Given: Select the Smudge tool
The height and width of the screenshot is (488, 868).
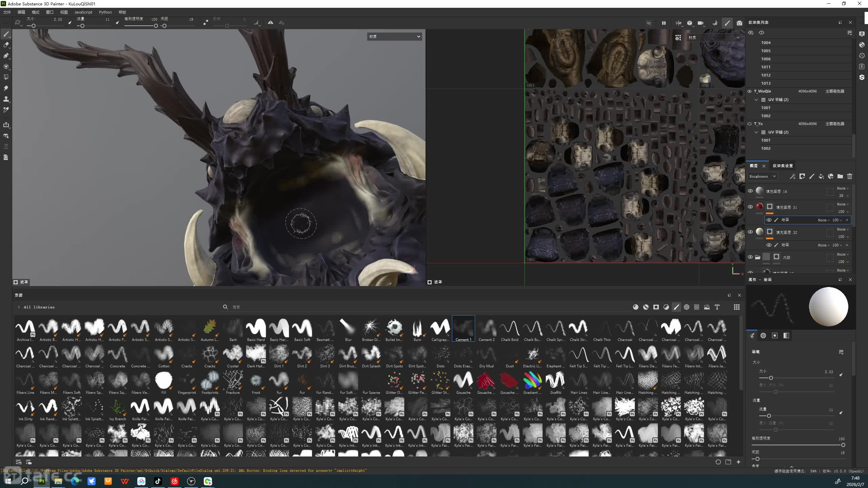Looking at the screenshot, I should pyautogui.click(x=6, y=88).
